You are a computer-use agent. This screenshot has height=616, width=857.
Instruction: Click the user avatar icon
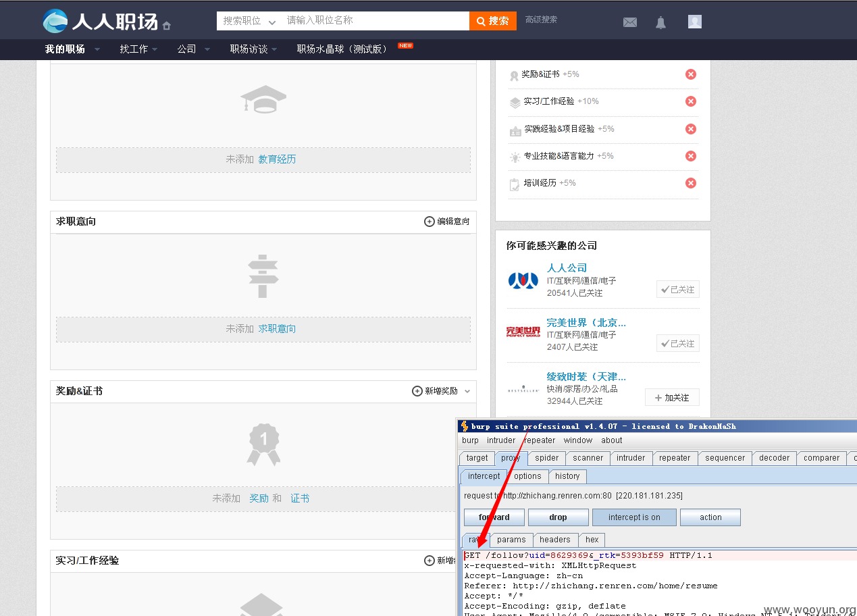(695, 22)
